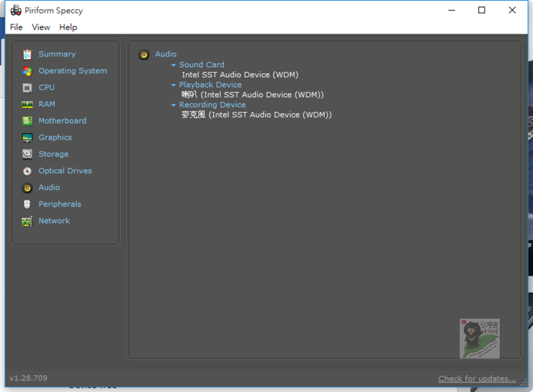This screenshot has width=533, height=392.
Task: Open the File menu
Action: pyautogui.click(x=16, y=27)
